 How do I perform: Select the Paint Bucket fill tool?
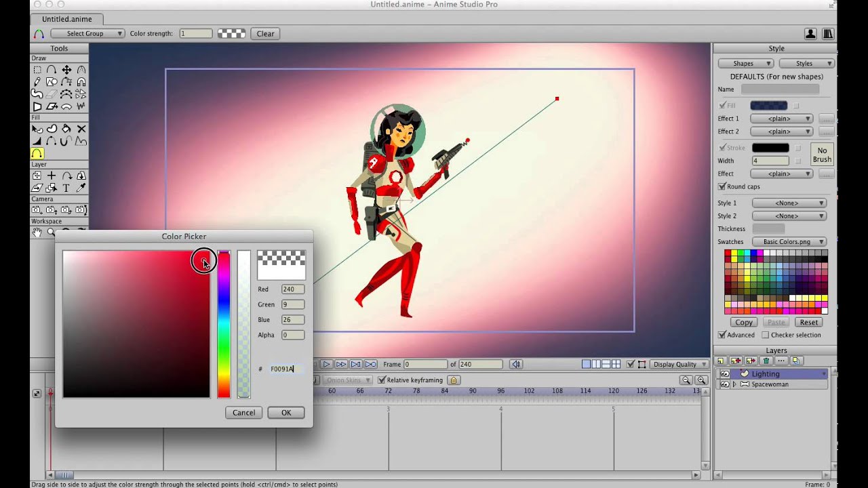pos(66,129)
